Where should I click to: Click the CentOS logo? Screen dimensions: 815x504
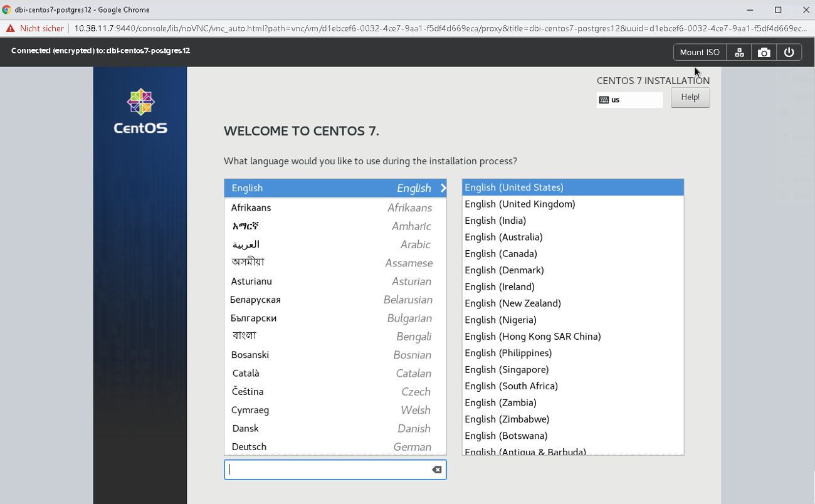point(140,112)
